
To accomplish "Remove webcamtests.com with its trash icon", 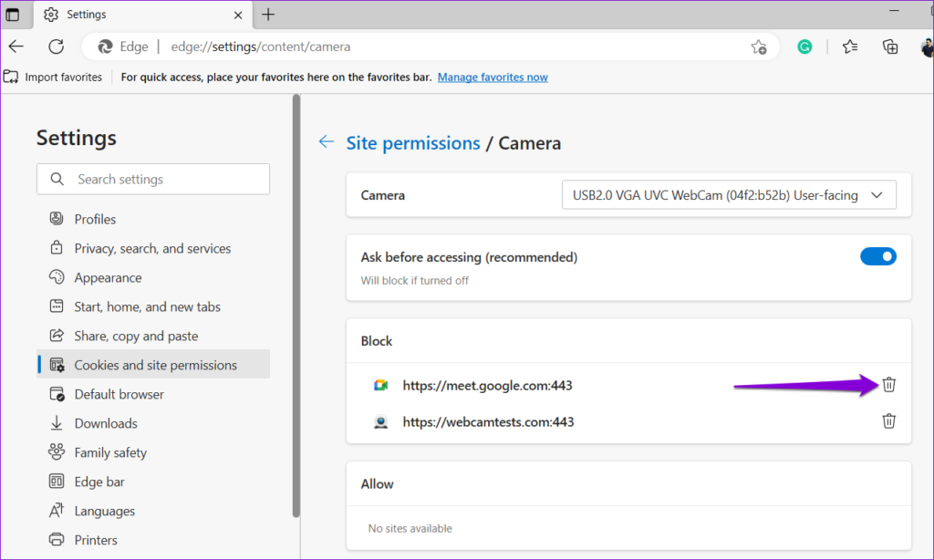I will point(888,421).
